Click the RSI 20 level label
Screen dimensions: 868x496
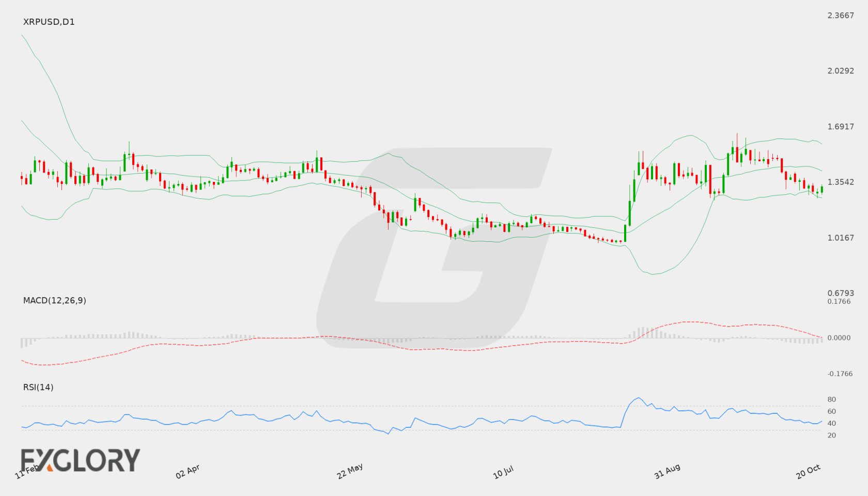(832, 436)
